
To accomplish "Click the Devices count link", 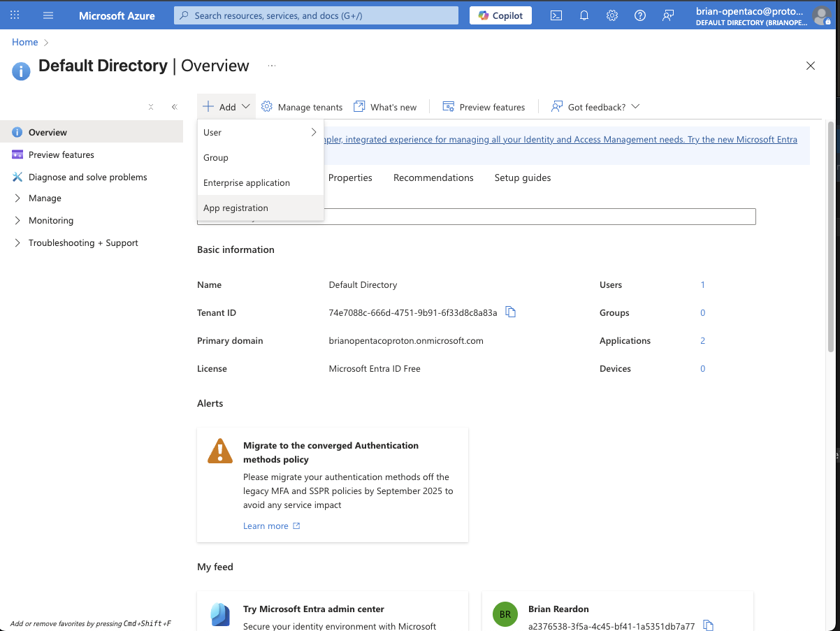I will [x=703, y=368].
